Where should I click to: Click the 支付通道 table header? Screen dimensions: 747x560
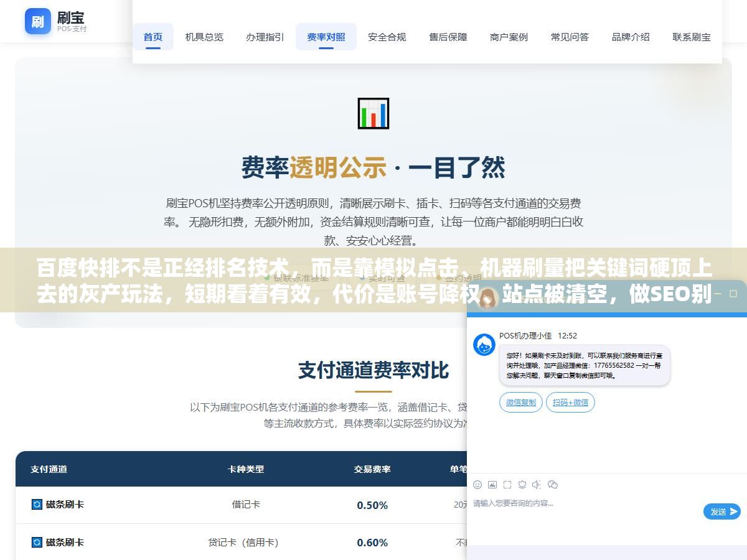click(x=49, y=469)
